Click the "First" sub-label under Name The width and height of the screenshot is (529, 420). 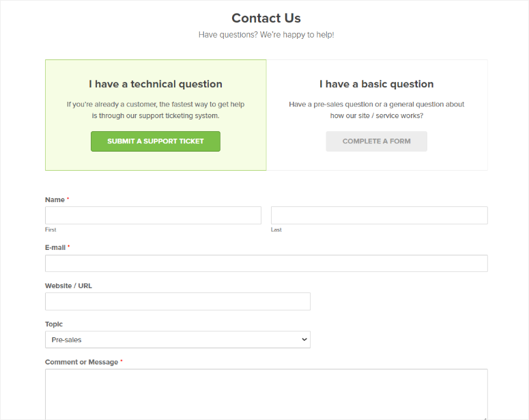pyautogui.click(x=51, y=229)
